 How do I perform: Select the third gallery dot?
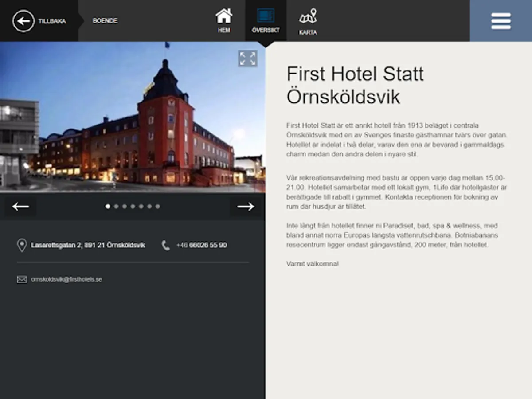coord(125,206)
